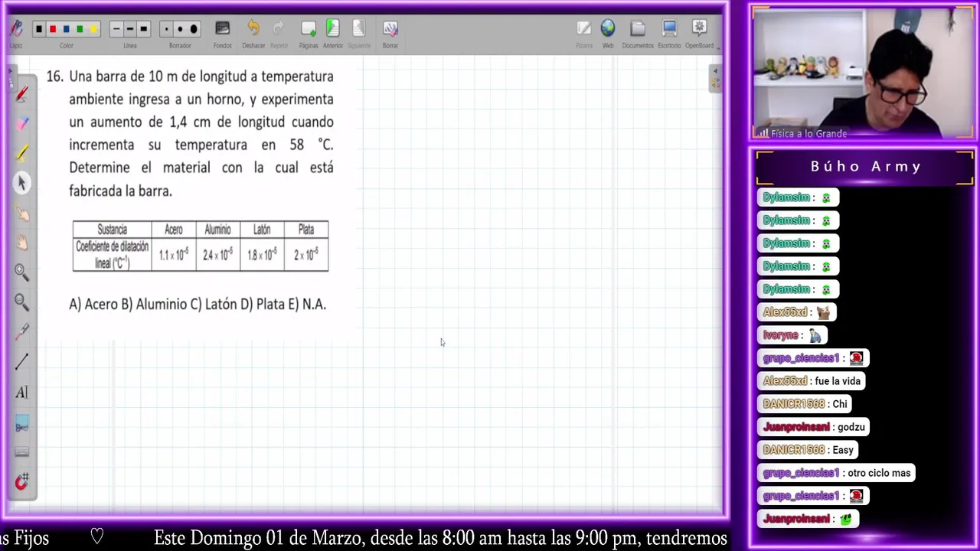Choose the thick line width
The height and width of the screenshot is (551, 980).
pos(143,29)
